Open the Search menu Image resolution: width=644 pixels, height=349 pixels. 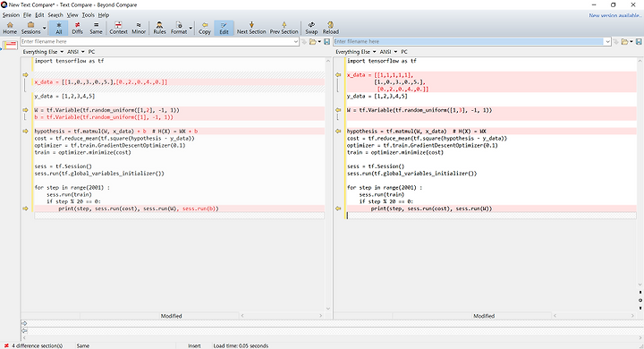55,15
